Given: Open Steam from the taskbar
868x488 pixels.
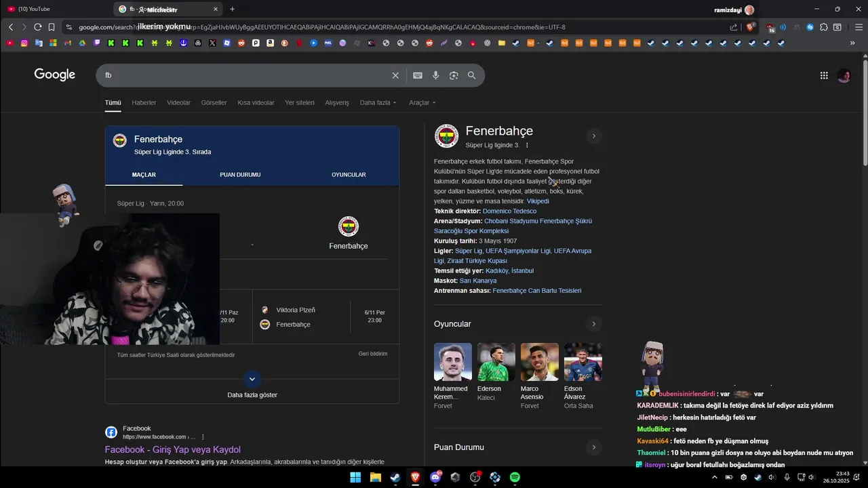Looking at the screenshot, I should 395,477.
